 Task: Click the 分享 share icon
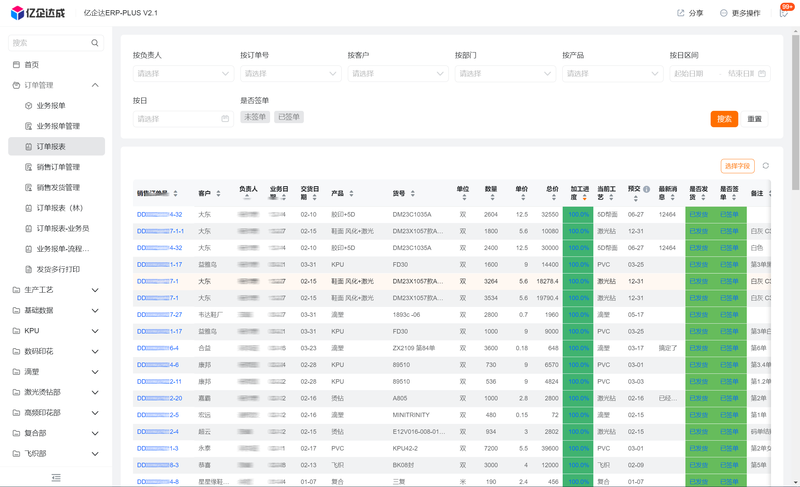tap(681, 13)
